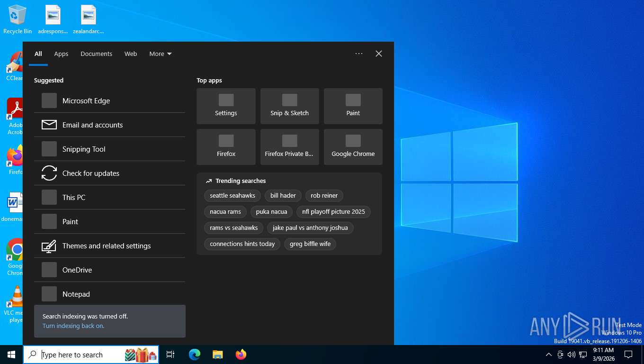
Task: Open Paint in the Suggested list
Action: pos(109,221)
